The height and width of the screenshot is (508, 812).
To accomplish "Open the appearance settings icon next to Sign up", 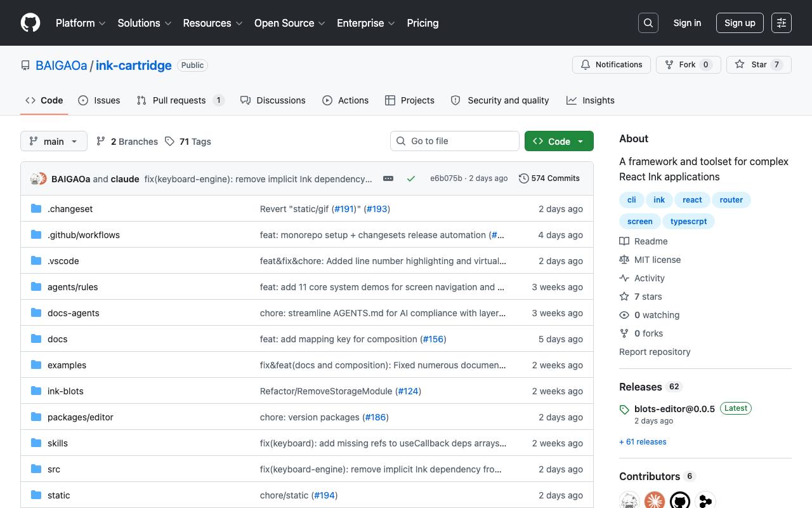I will pyautogui.click(x=782, y=23).
